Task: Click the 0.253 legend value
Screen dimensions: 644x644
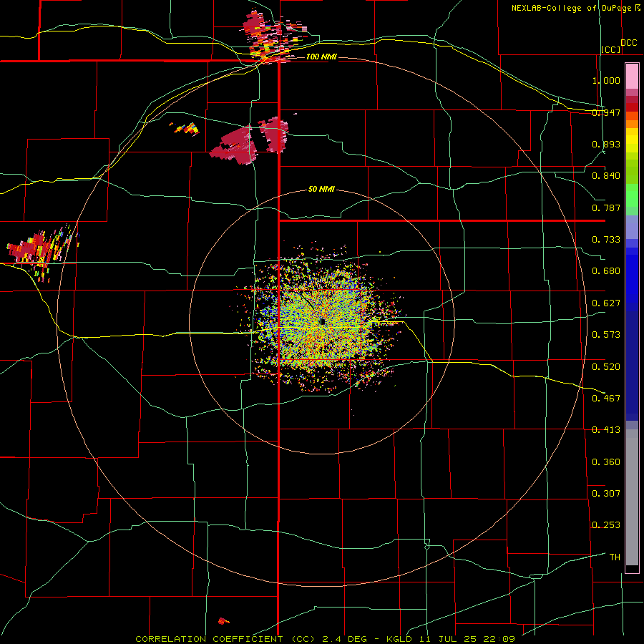Action: (x=606, y=525)
